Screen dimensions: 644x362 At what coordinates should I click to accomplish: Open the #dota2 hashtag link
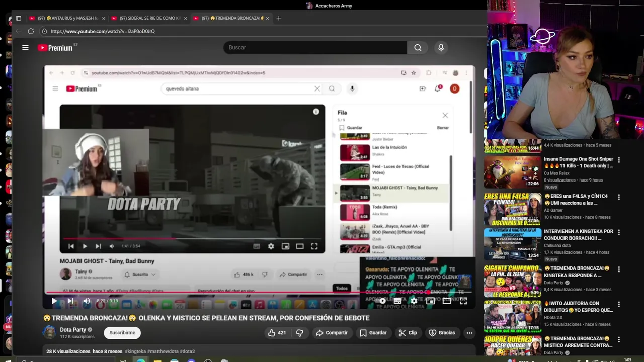point(187,351)
